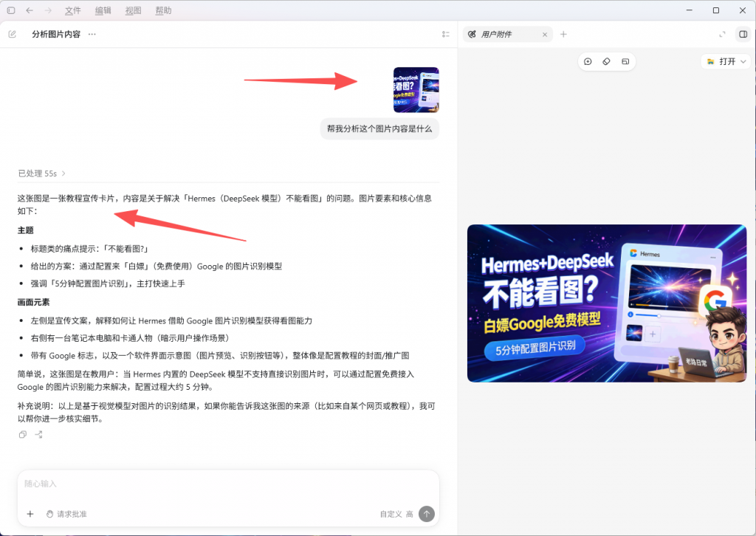Click the message 帮我分析这个图片内容是什么

pyautogui.click(x=379, y=128)
